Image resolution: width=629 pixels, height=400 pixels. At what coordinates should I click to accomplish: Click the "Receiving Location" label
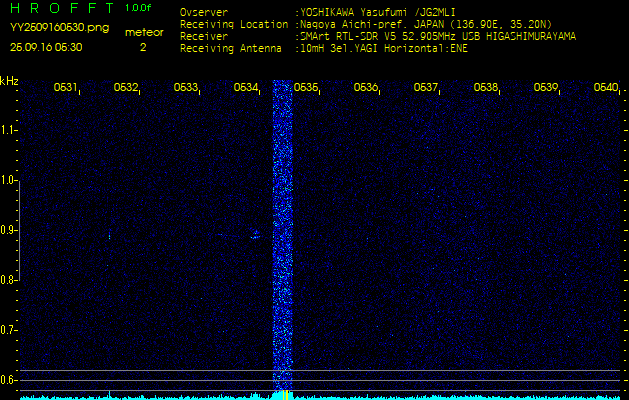[234, 24]
